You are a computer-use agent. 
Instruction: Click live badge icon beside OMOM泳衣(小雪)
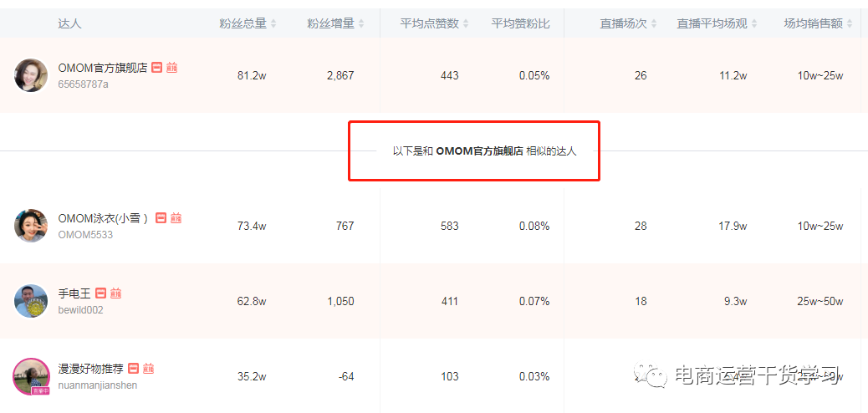pyautogui.click(x=176, y=218)
